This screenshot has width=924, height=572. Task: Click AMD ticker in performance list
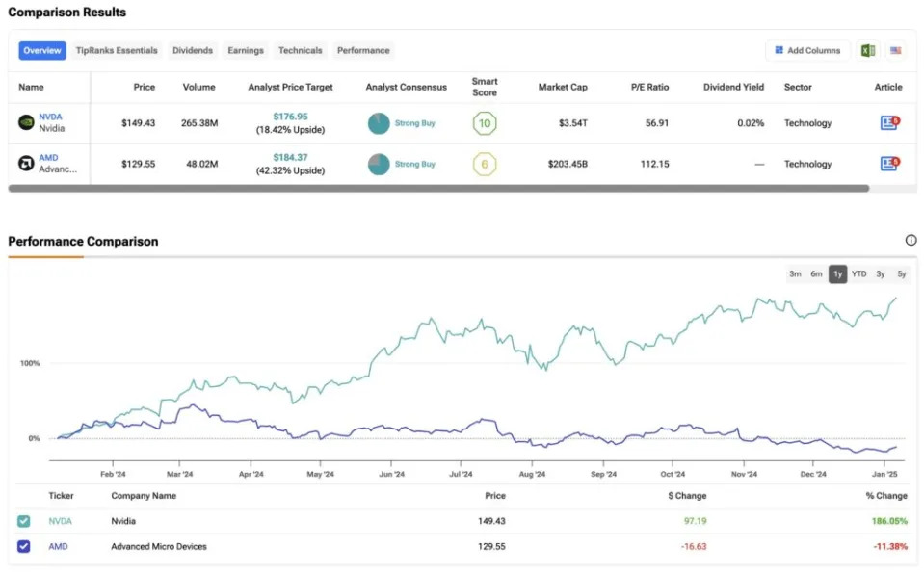point(58,547)
